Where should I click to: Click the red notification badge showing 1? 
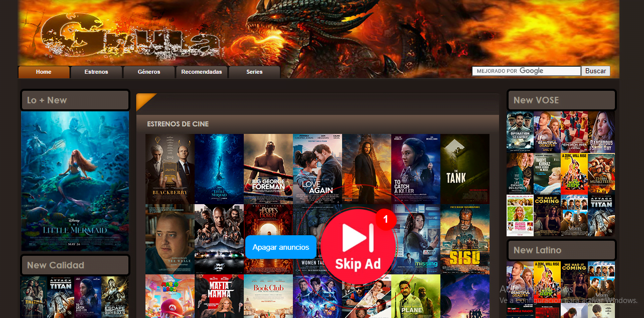(386, 219)
